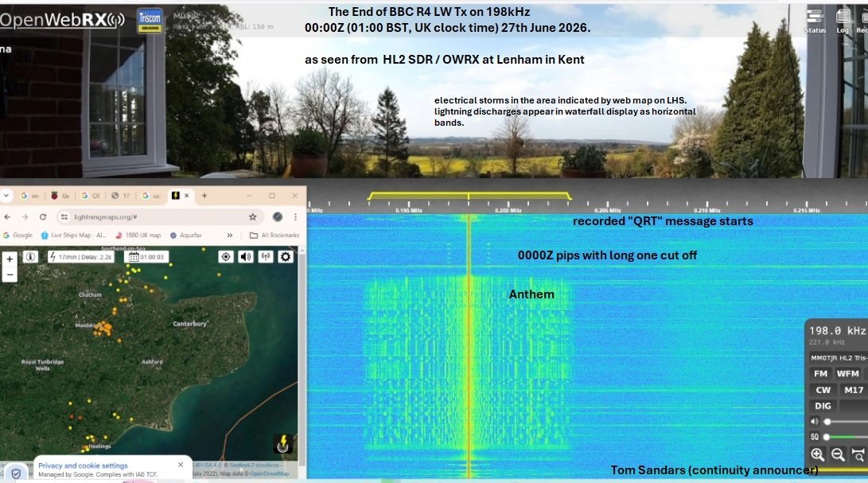868x483 pixels.
Task: Expand the hidden bookmarks chevron
Action: click(230, 236)
